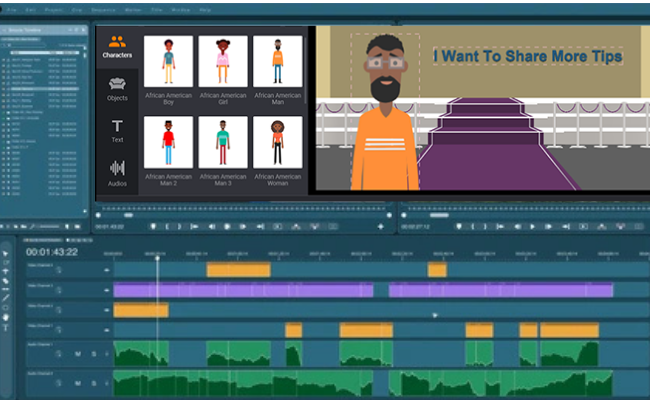Open the Audios category
650x400 pixels.
pos(117,173)
